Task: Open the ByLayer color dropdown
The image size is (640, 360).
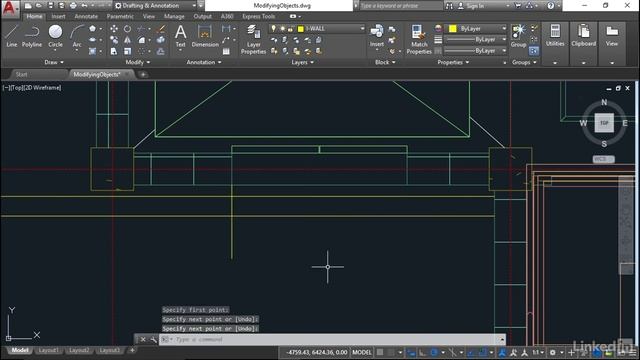Action: coord(504,29)
